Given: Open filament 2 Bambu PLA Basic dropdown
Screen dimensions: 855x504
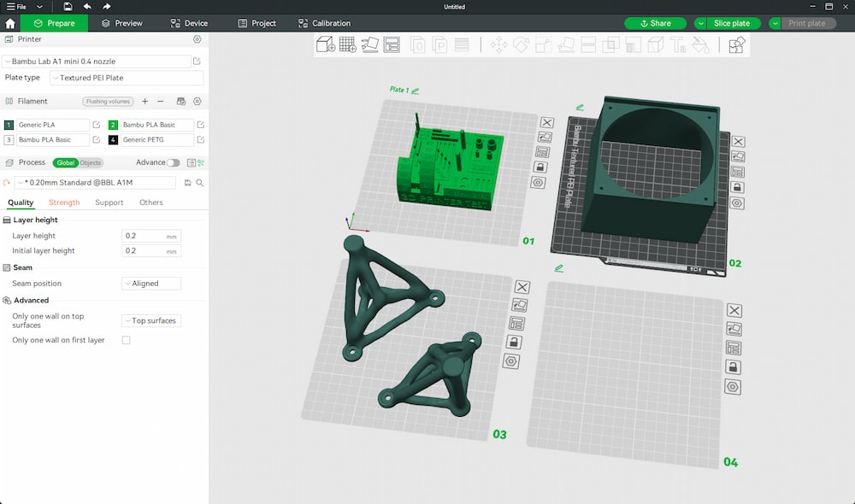Looking at the screenshot, I should coord(157,125).
